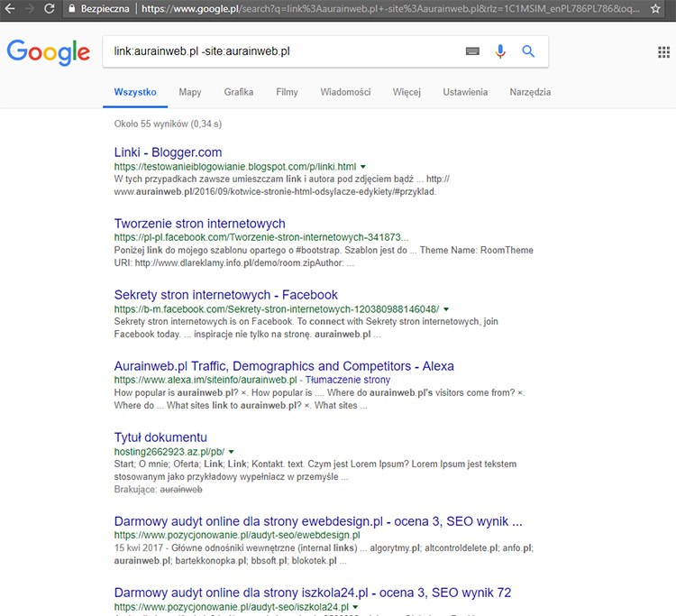Click the pozycjonowanie.pl/audyt-seo/ewebdesign.pl URL text
The image size is (676, 616).
click(237, 536)
